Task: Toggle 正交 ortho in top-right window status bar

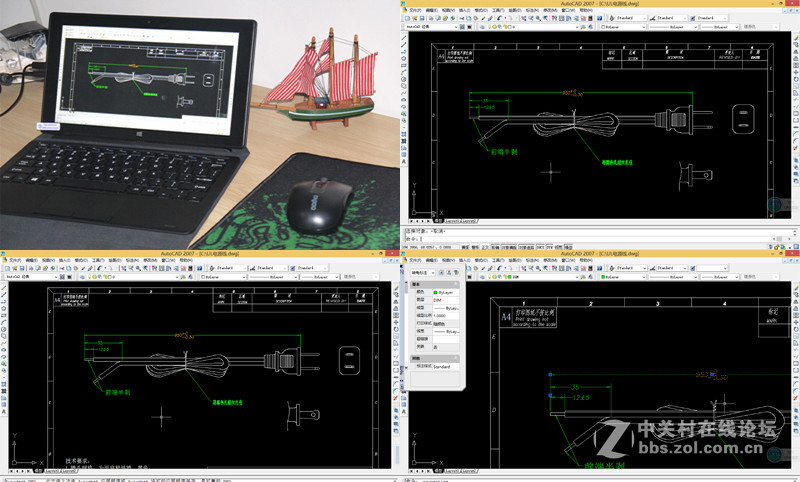Action: click(x=485, y=247)
